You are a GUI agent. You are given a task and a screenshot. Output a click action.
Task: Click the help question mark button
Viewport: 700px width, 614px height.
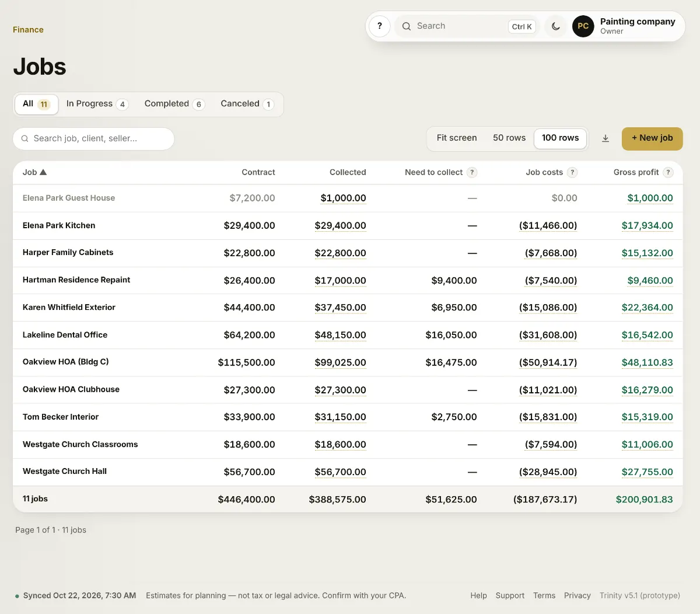tap(380, 26)
